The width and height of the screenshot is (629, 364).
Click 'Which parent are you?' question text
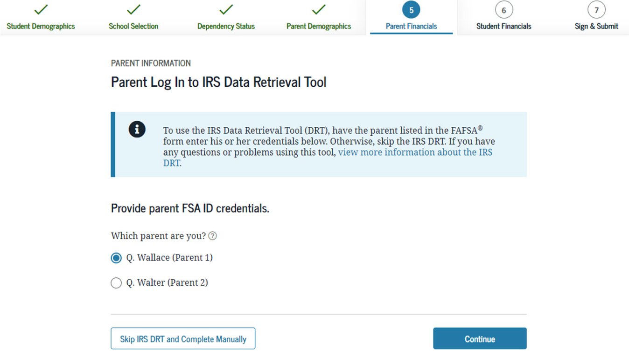click(x=158, y=236)
